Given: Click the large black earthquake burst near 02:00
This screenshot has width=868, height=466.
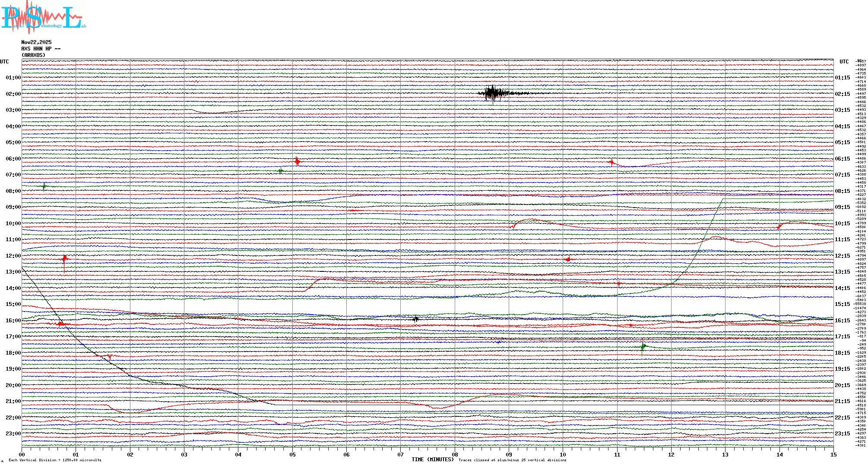Looking at the screenshot, I should (x=493, y=93).
